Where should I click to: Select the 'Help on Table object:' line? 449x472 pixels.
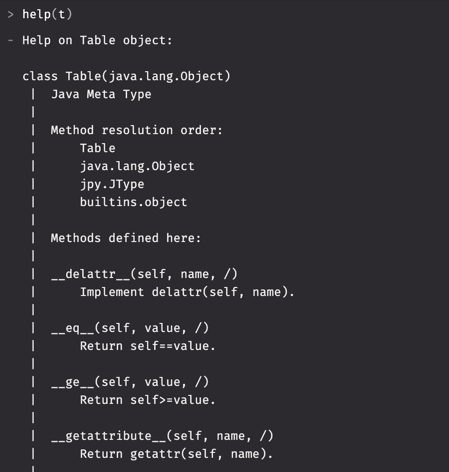(x=97, y=41)
